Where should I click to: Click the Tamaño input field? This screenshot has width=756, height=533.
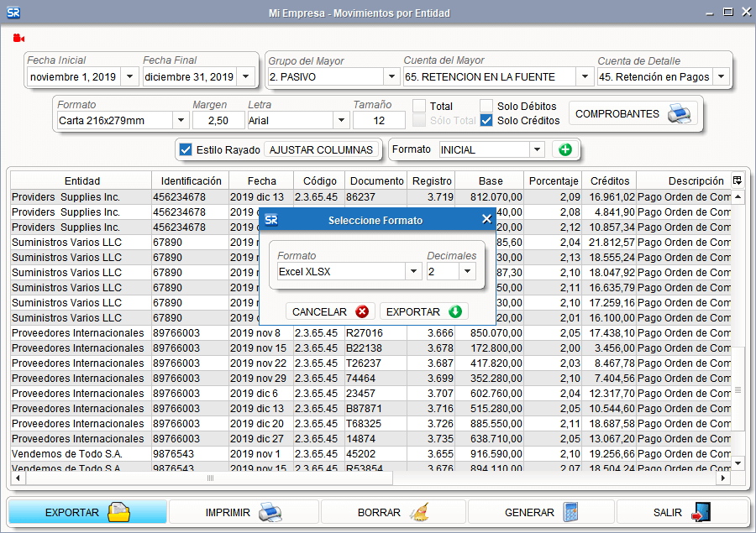click(x=379, y=120)
